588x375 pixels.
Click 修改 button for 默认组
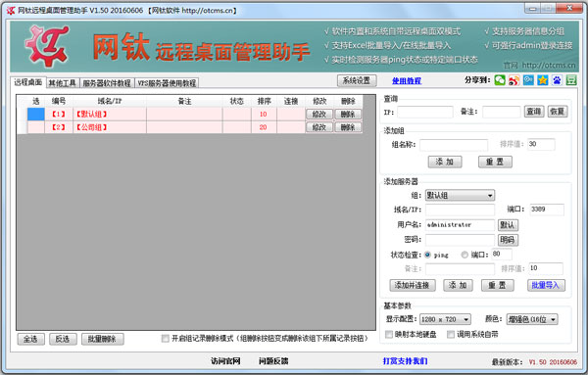319,114
